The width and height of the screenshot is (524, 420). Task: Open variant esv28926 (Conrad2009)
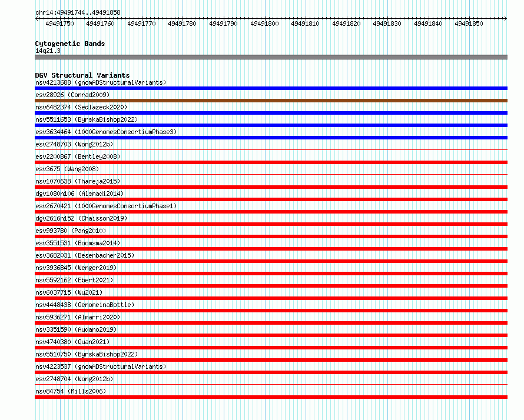point(72,95)
